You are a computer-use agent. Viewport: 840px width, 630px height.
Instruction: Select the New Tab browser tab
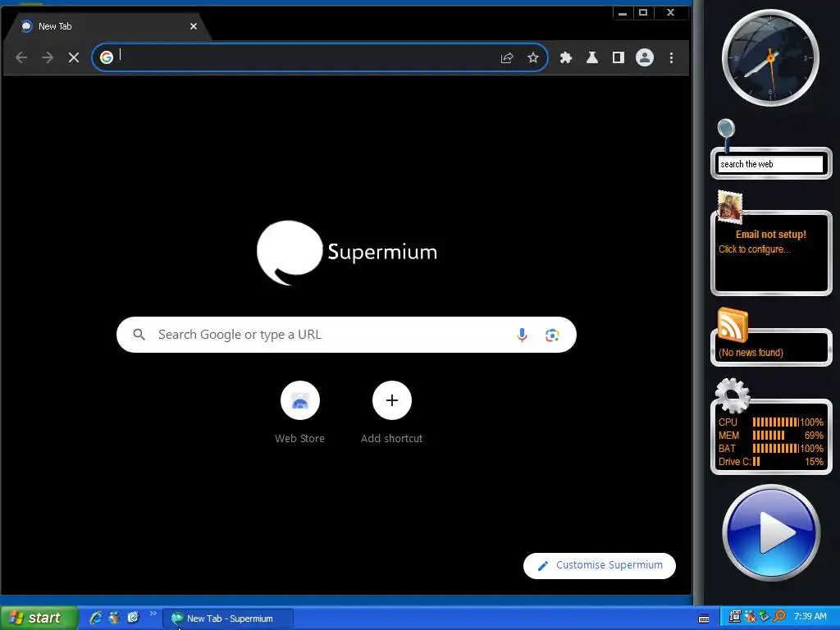[107, 26]
